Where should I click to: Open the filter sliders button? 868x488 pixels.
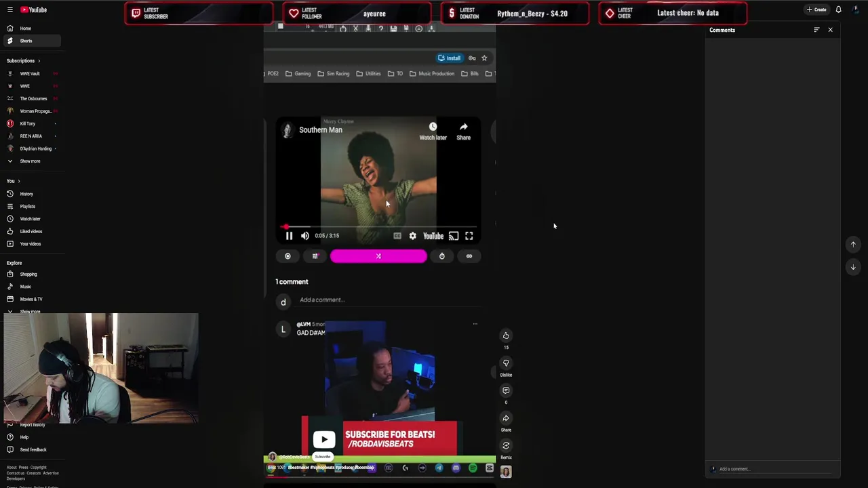[315, 256]
